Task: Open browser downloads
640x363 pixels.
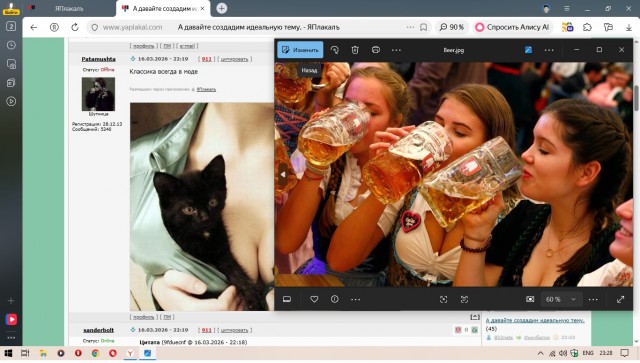Action: pos(629,27)
